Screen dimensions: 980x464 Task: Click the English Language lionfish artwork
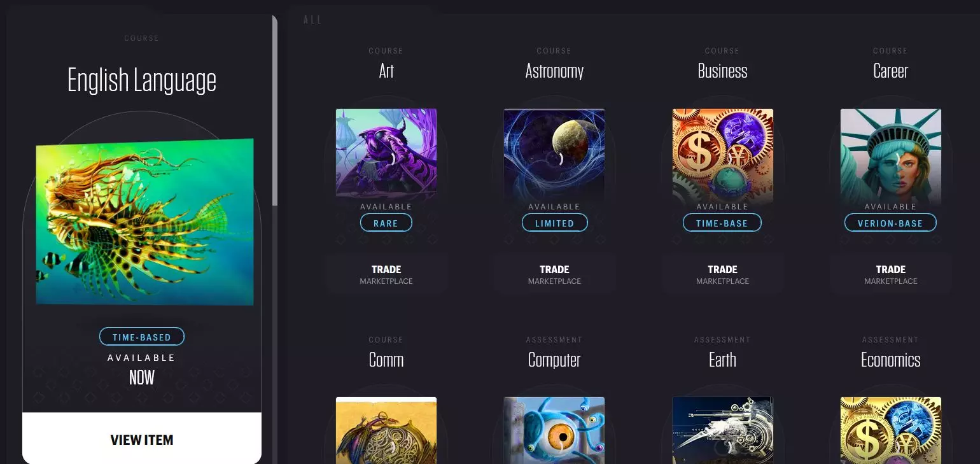(x=144, y=221)
